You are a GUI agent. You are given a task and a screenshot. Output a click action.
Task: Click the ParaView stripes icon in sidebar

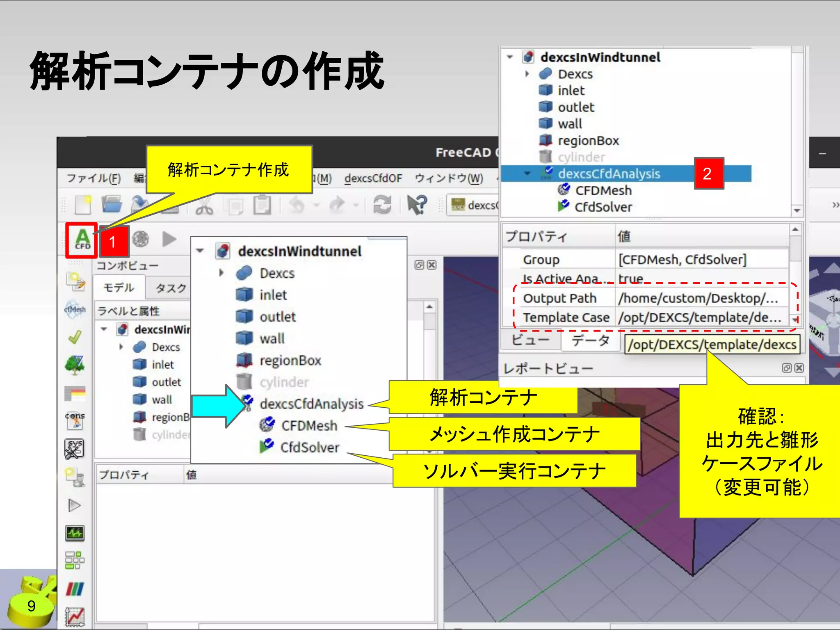point(75,589)
